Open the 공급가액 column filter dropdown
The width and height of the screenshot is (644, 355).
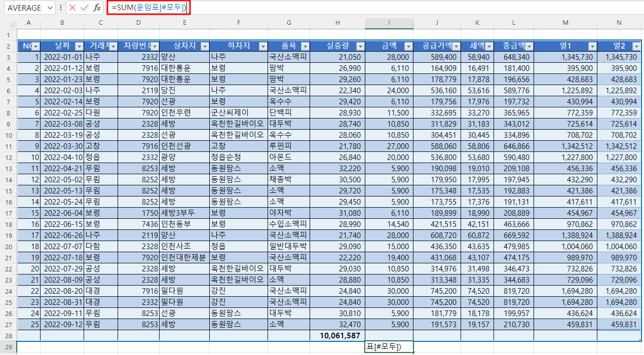click(456, 46)
